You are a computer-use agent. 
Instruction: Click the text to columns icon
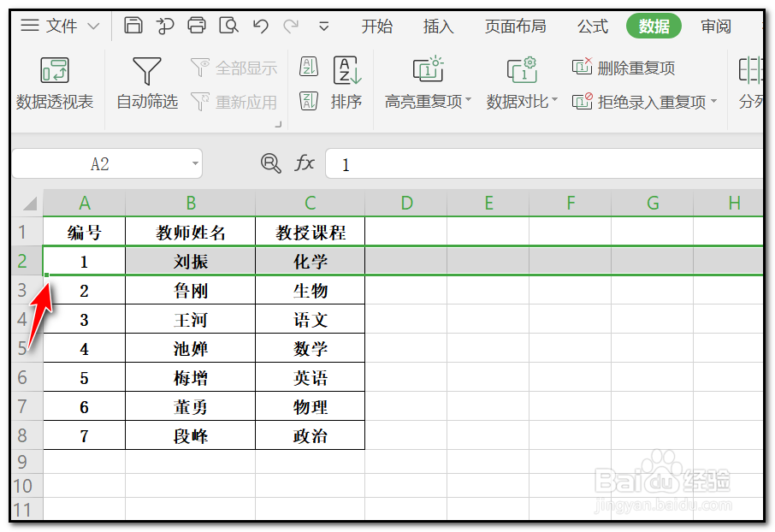click(750, 70)
